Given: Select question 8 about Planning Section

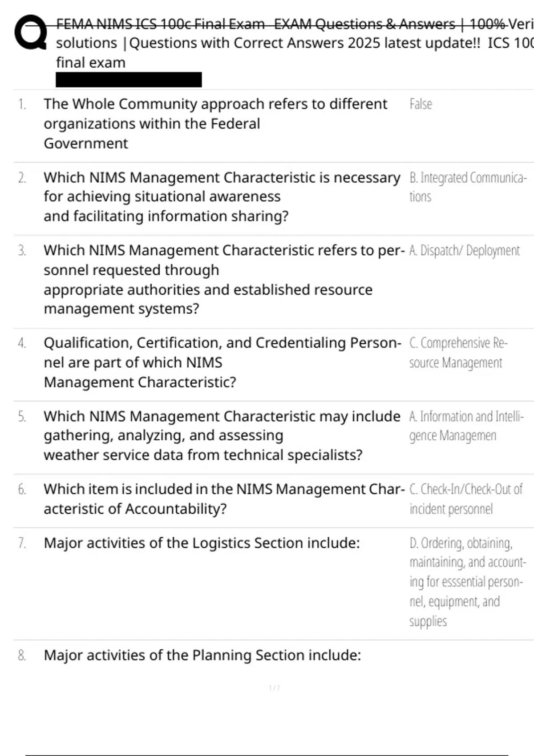Looking at the screenshot, I should coord(202,655).
